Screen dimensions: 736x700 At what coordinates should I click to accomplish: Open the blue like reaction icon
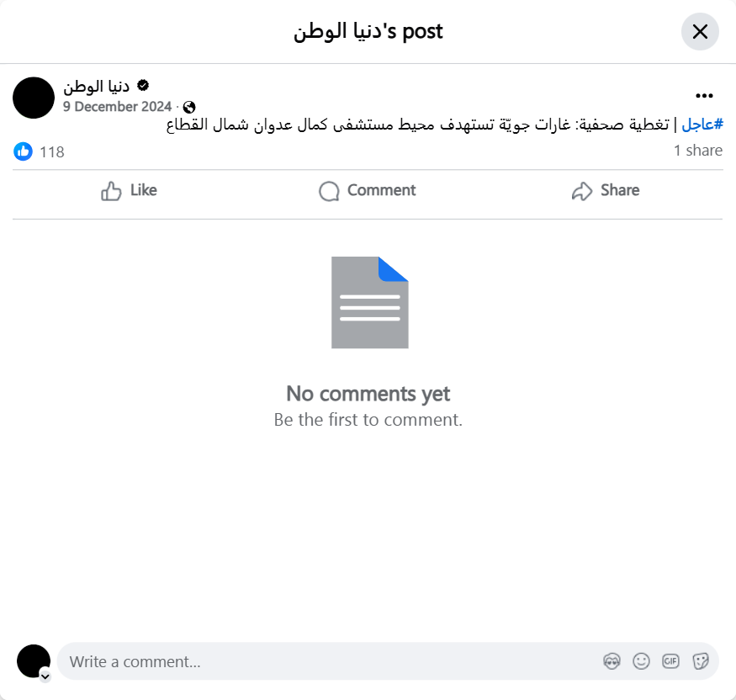23,151
